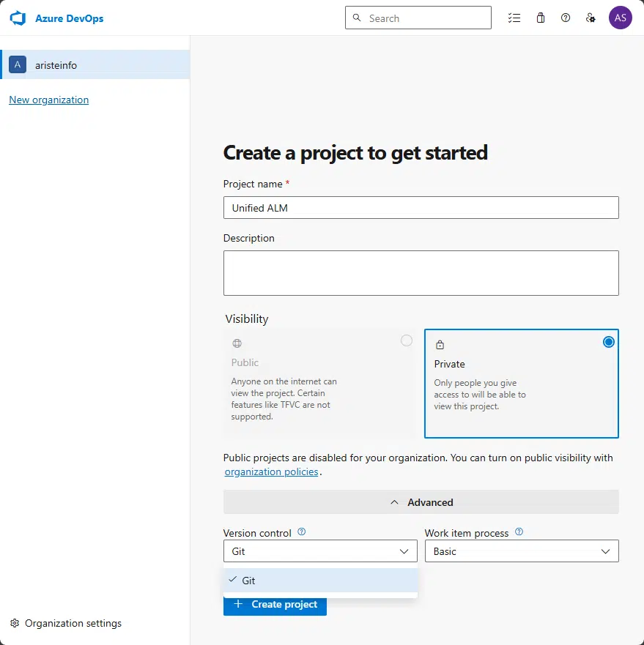Screen dimensions: 644x645
Task: Click inside the Description text box
Action: [x=421, y=272]
